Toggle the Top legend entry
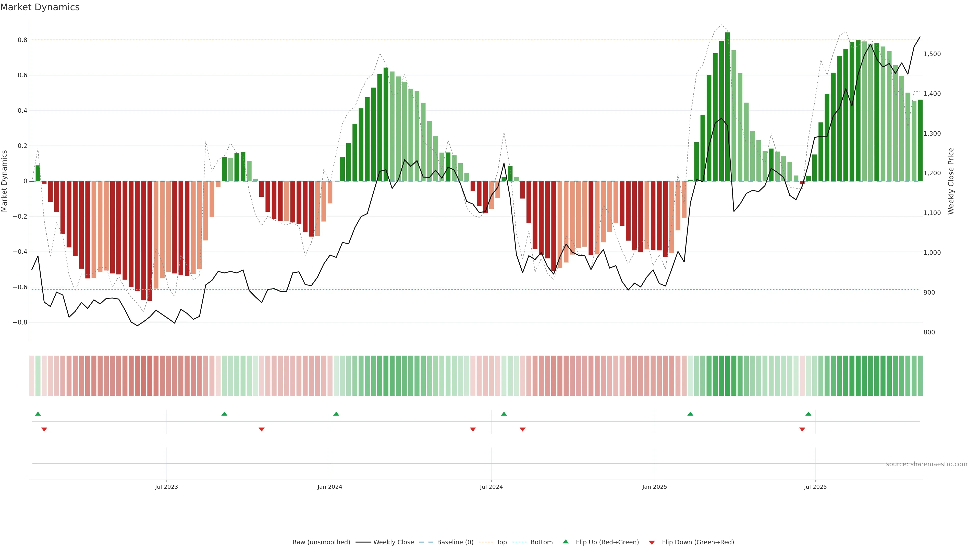This screenshot has height=551, width=980. tap(501, 542)
